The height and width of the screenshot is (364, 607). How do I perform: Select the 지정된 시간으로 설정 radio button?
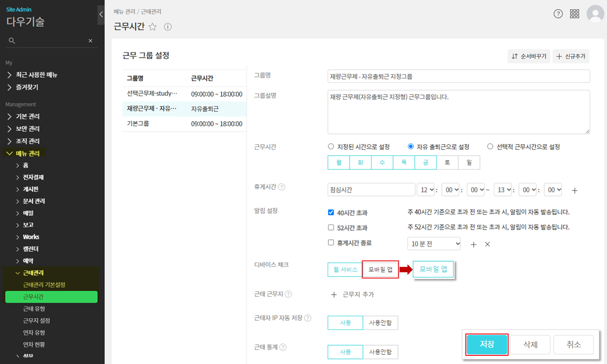click(331, 147)
